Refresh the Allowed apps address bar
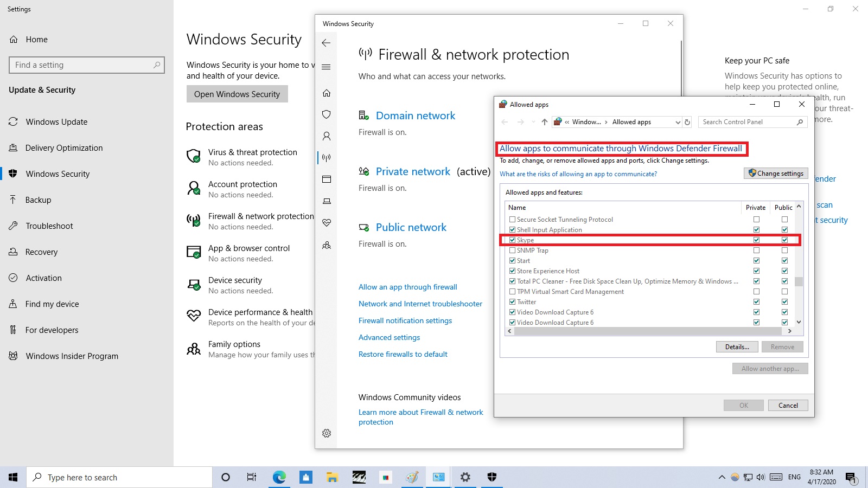868x488 pixels. (x=687, y=122)
